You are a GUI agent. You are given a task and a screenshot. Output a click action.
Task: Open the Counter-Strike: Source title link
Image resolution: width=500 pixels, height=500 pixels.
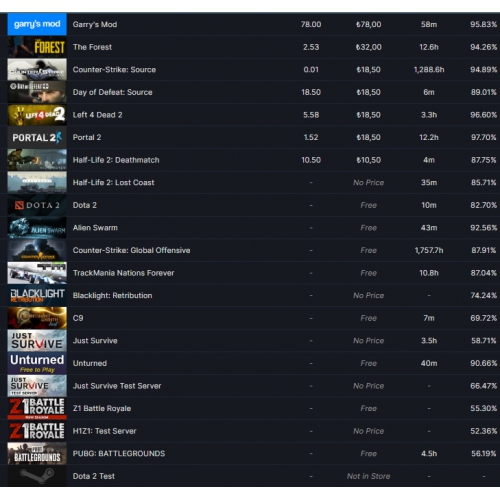coord(114,70)
